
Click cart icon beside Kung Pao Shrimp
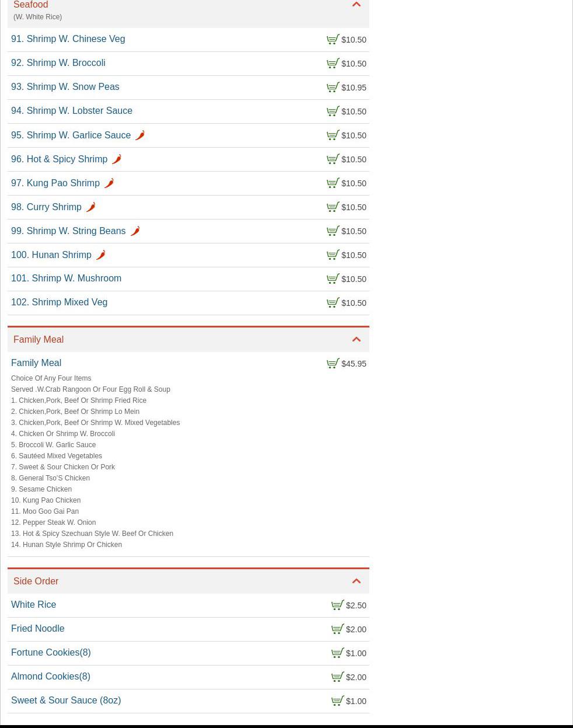333,183
